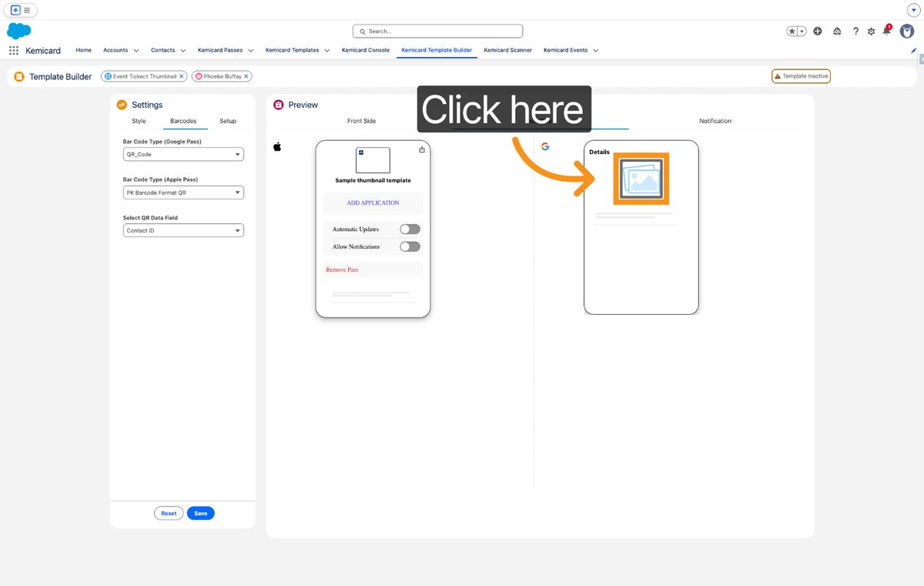Click the Reset button
Screen dimensions: 924x586
point(169,513)
